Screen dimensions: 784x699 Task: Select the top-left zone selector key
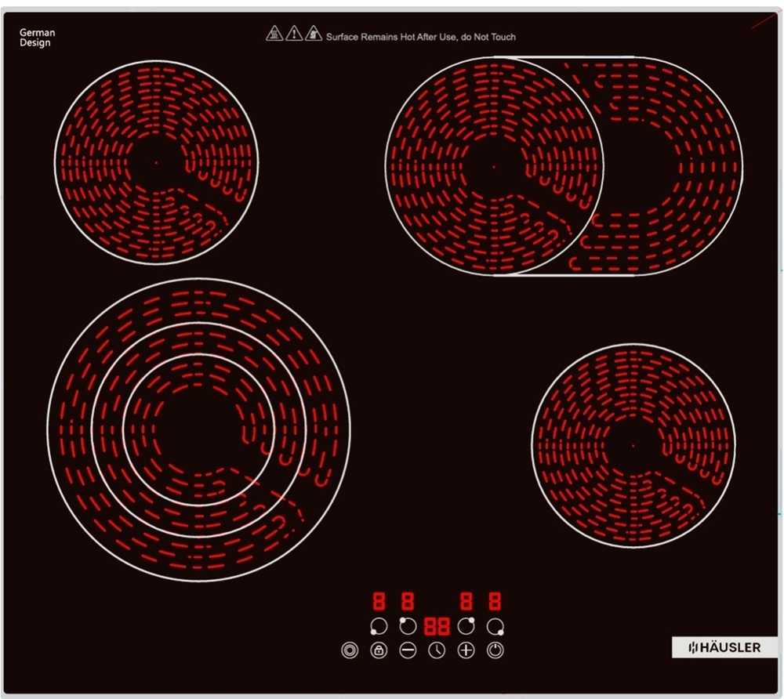408,625
